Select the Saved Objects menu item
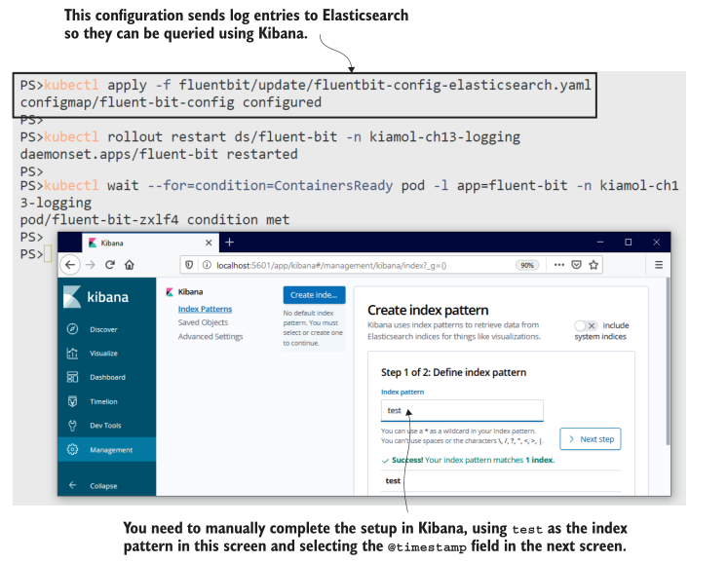 203,322
